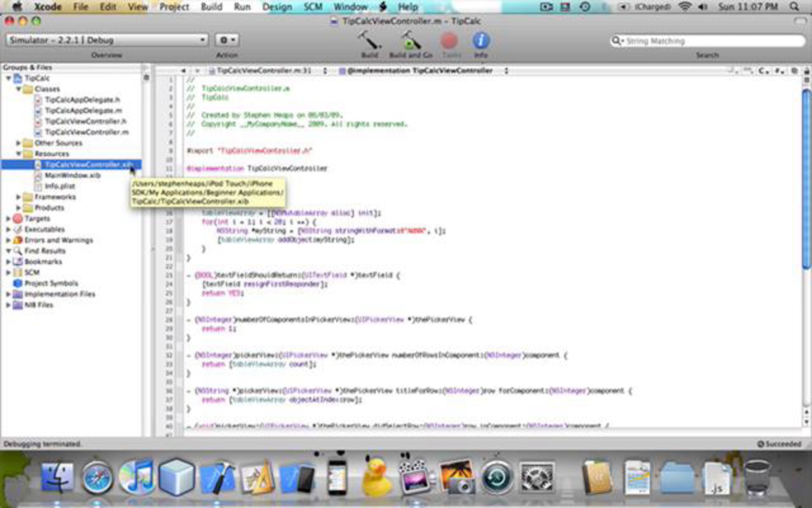Click the String Matching search field
This screenshot has height=508, width=812.
pos(708,41)
